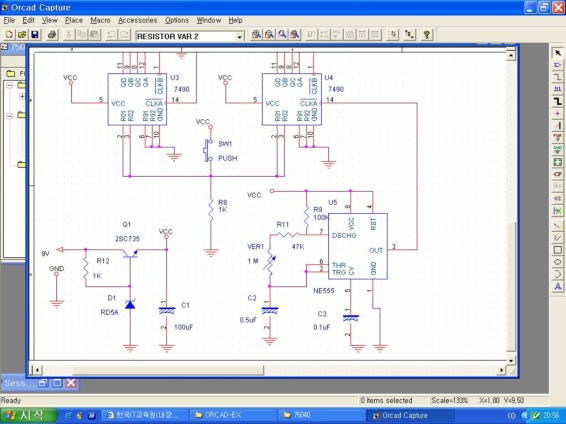Click the schematic scroll-up arrow
The width and height of the screenshot is (566, 424).
[x=511, y=55]
